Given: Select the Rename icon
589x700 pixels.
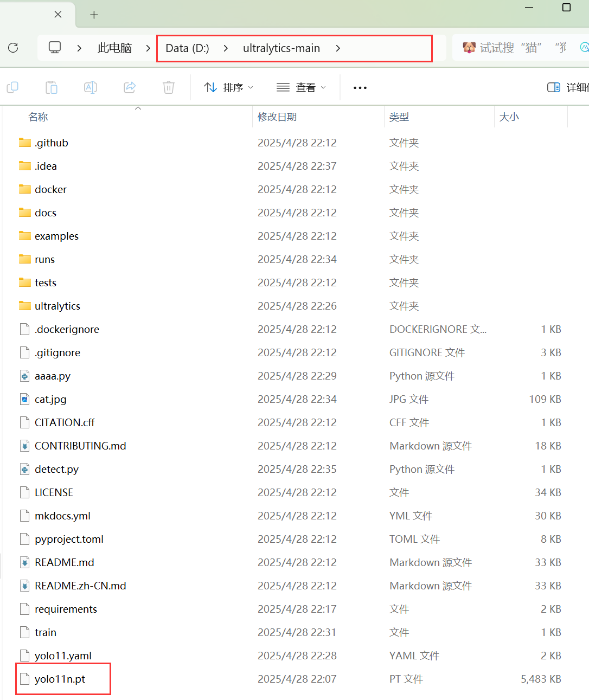Looking at the screenshot, I should tap(91, 87).
